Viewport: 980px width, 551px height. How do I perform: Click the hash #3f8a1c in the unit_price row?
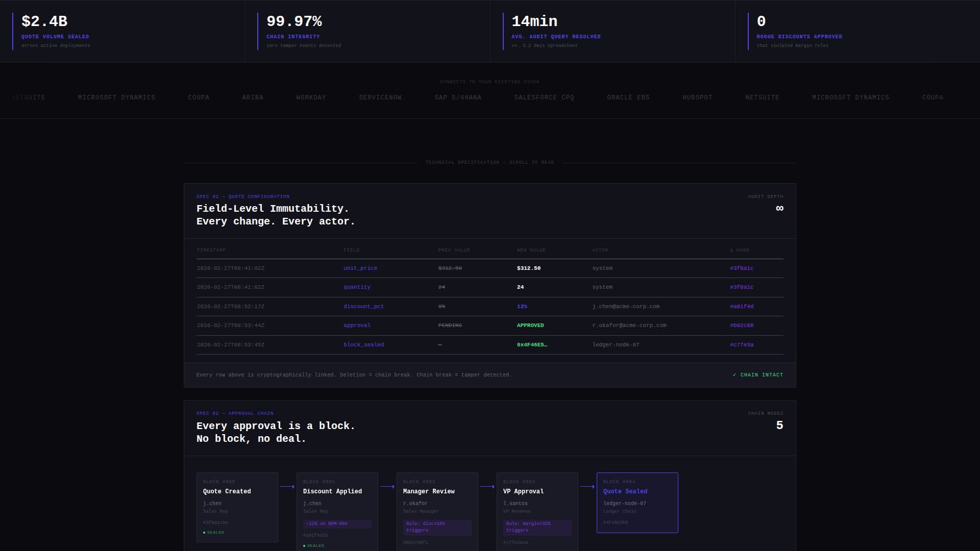click(x=742, y=268)
